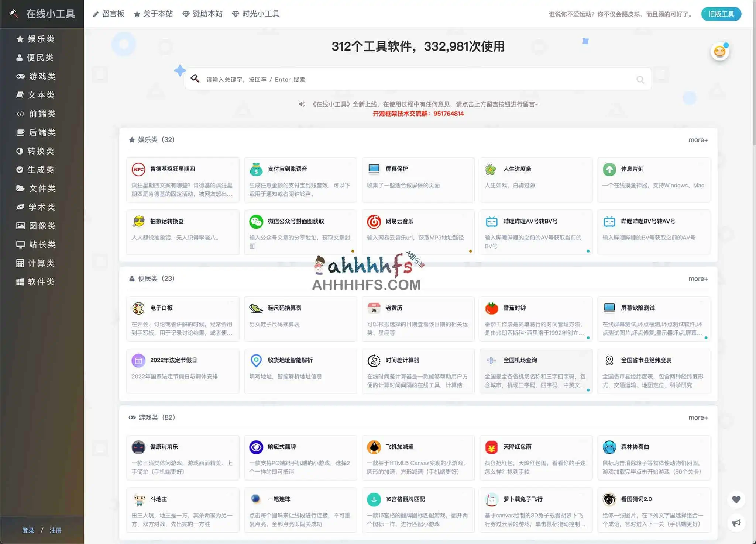756x544 pixels.
Task: Launch the 网易云音乐 tool
Action: click(x=418, y=232)
